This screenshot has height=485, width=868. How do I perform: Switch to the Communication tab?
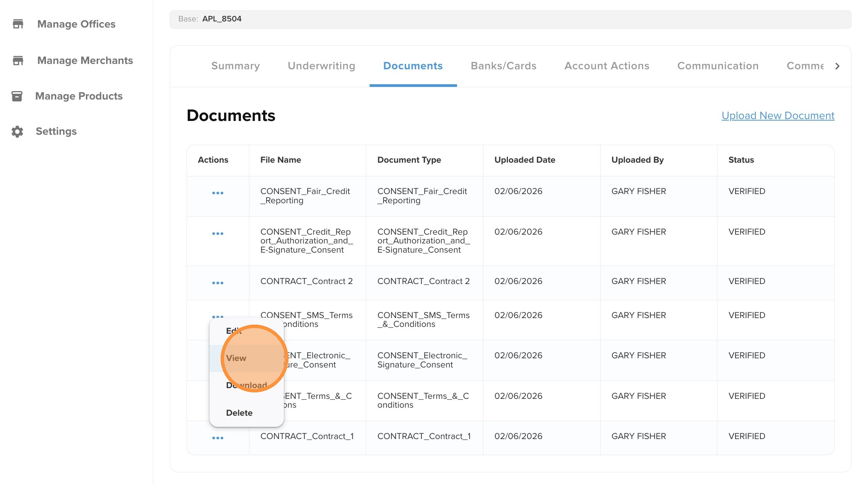pos(718,66)
